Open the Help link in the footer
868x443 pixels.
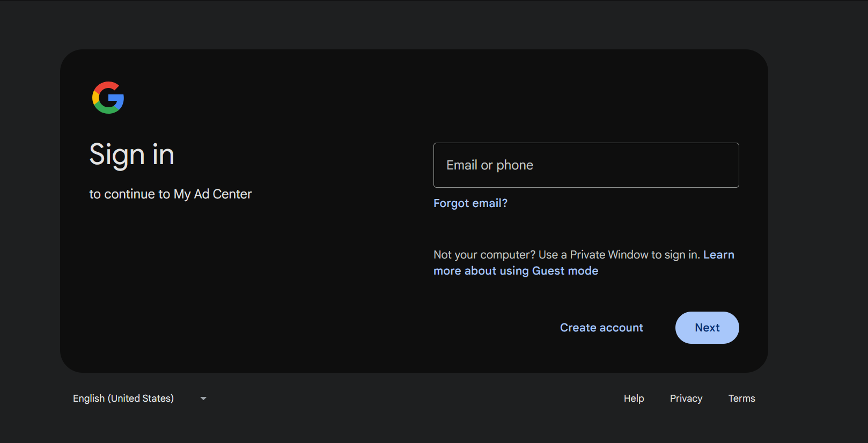tap(634, 398)
